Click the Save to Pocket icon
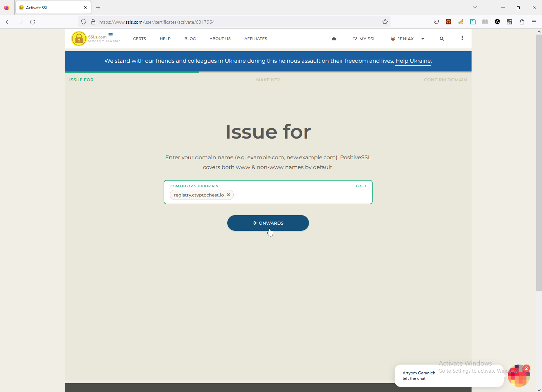 436,22
